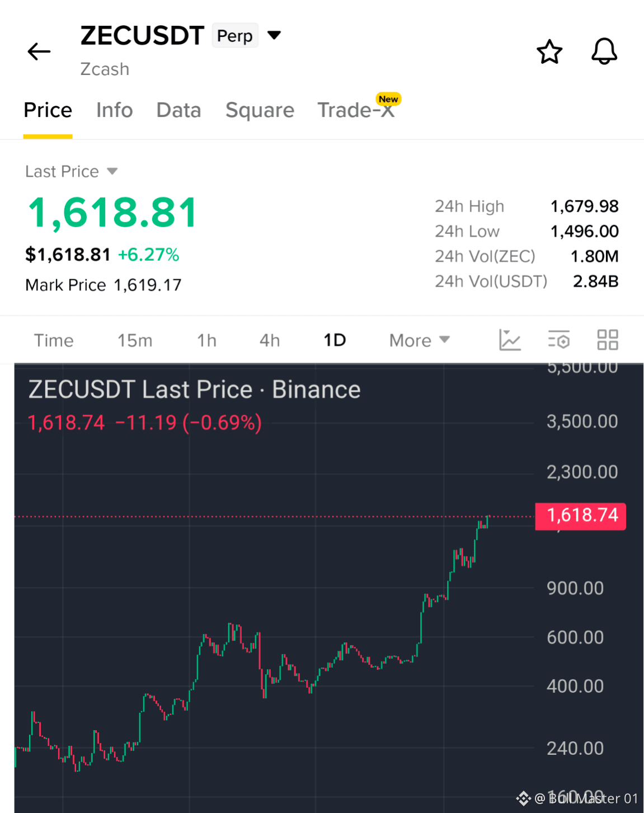
Task: Open chart settings icon beside indicators
Action: [558, 340]
